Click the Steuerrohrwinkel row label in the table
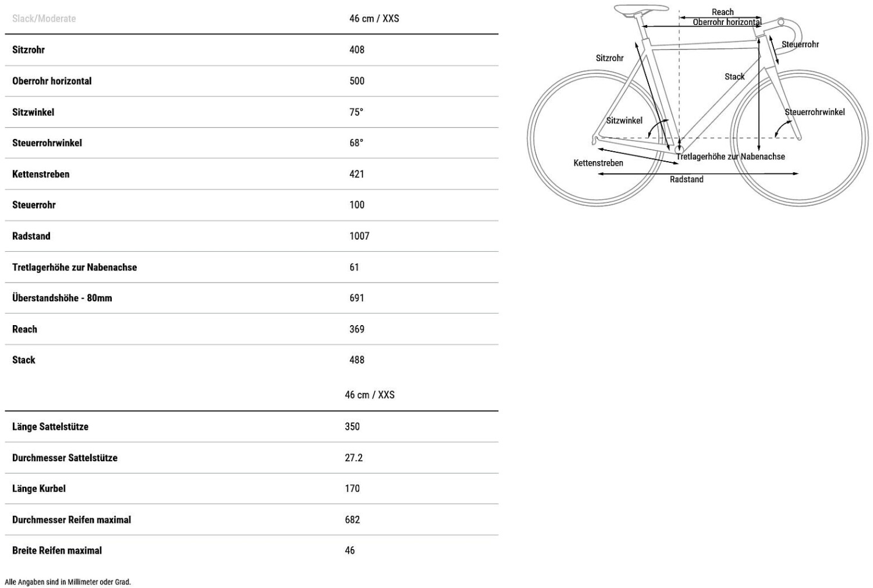 click(x=47, y=143)
